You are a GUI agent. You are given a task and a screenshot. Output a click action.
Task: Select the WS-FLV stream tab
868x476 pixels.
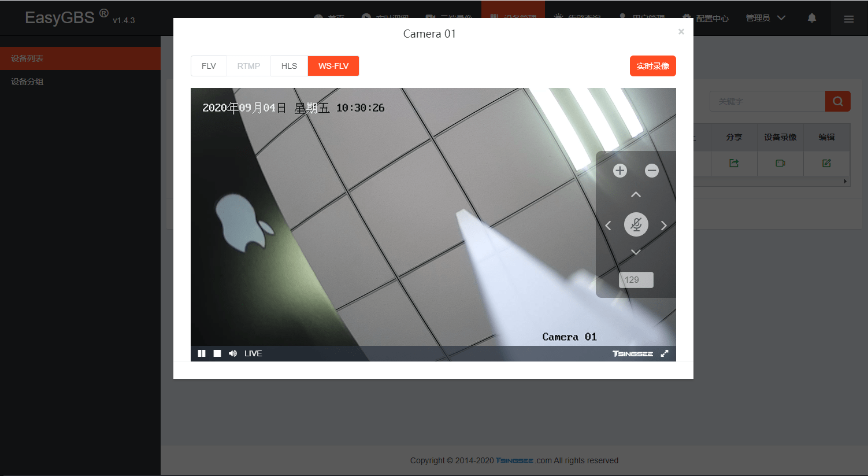333,66
